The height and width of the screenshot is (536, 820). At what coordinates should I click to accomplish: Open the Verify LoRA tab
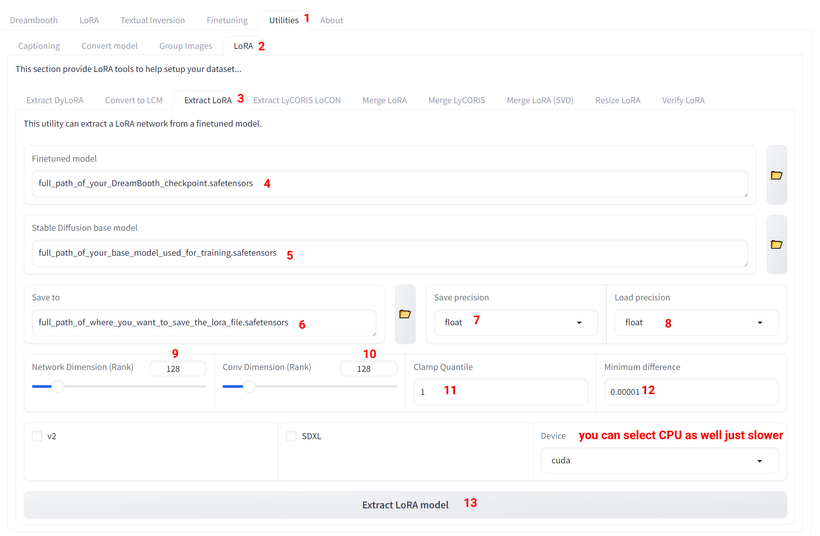683,100
